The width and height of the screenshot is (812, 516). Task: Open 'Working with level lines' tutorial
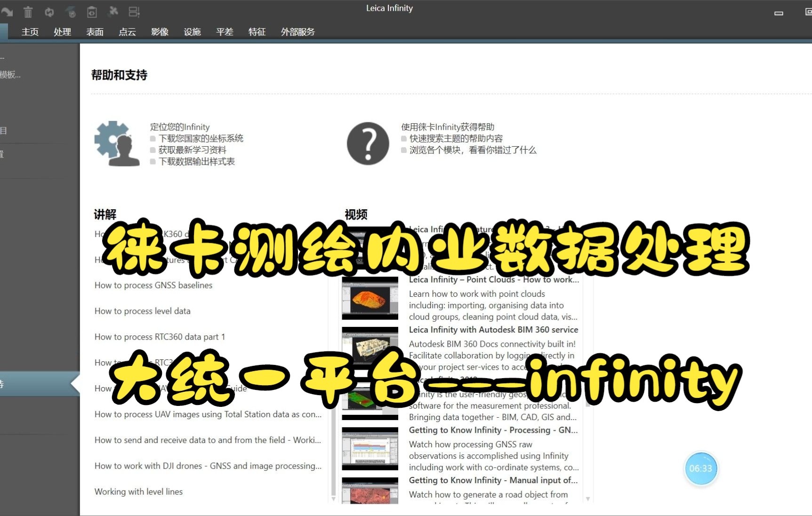click(138, 492)
